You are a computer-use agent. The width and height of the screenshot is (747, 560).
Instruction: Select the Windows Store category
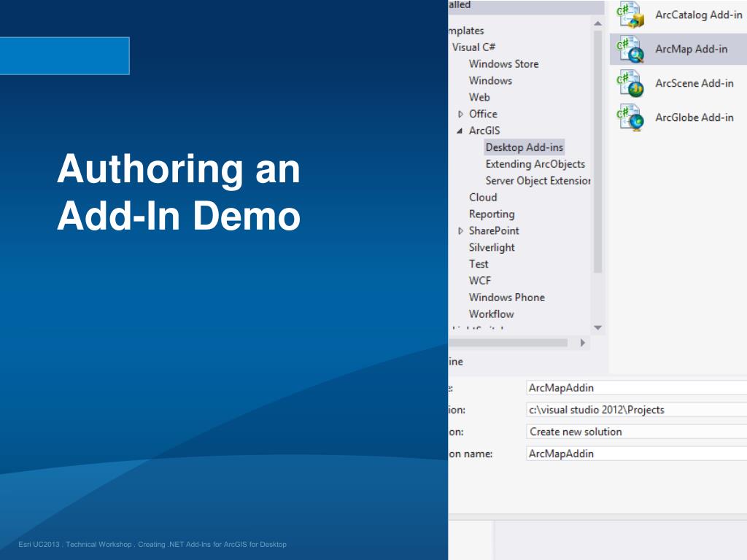click(503, 64)
